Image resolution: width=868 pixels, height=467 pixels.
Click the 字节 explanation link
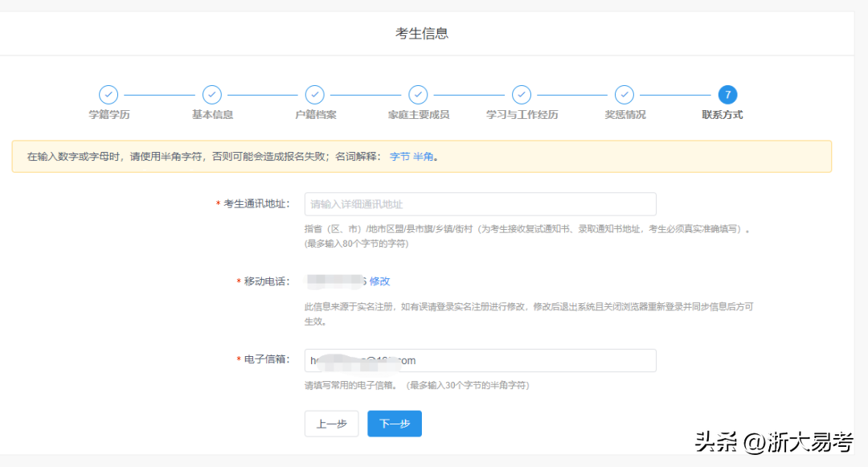point(399,157)
